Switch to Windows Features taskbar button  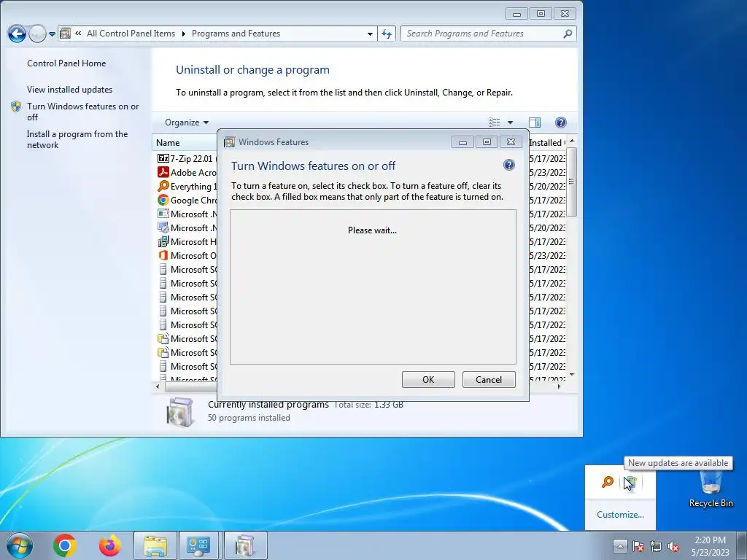click(x=245, y=545)
